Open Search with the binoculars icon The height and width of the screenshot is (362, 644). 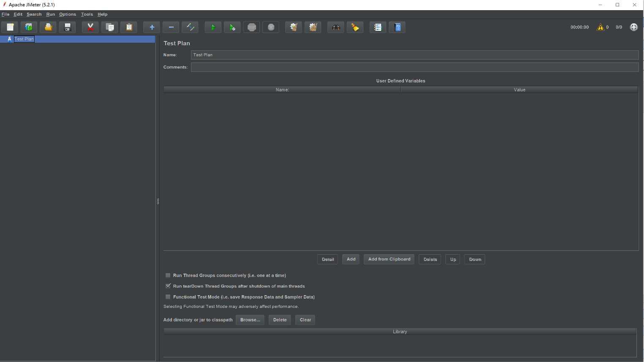336,27
